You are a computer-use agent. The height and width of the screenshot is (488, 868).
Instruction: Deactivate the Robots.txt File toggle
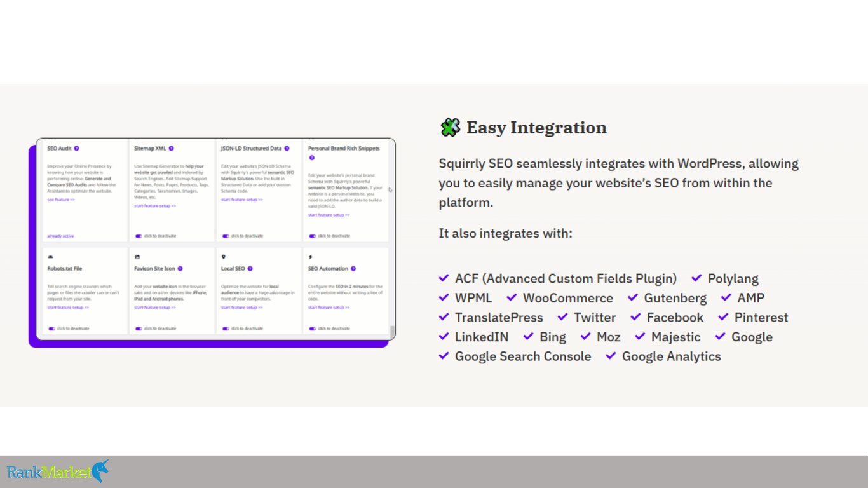click(51, 329)
